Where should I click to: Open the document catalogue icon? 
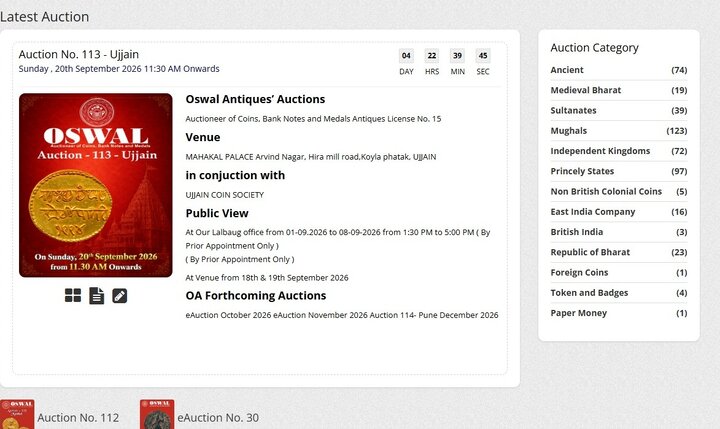tap(96, 295)
